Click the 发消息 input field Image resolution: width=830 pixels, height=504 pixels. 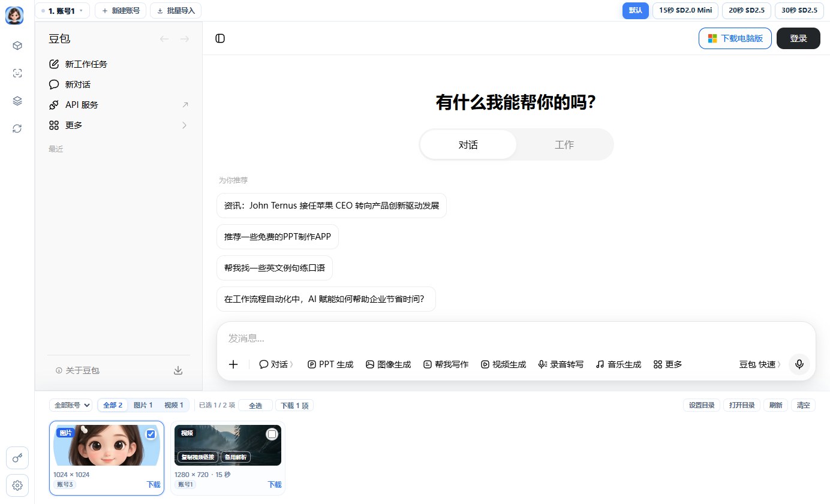coord(516,339)
